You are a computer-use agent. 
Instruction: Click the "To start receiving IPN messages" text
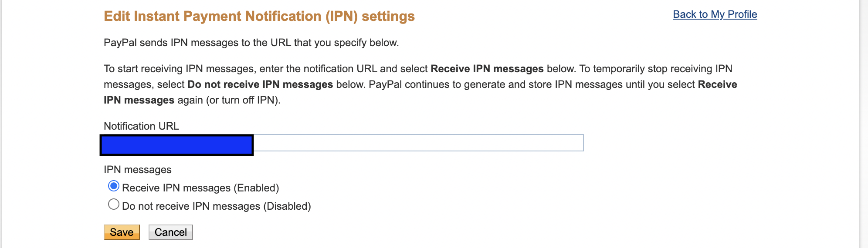tap(179, 69)
